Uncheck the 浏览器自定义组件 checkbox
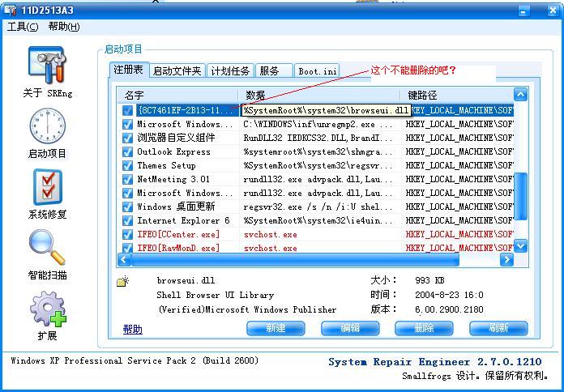This screenshot has height=392, width=564. (127, 138)
